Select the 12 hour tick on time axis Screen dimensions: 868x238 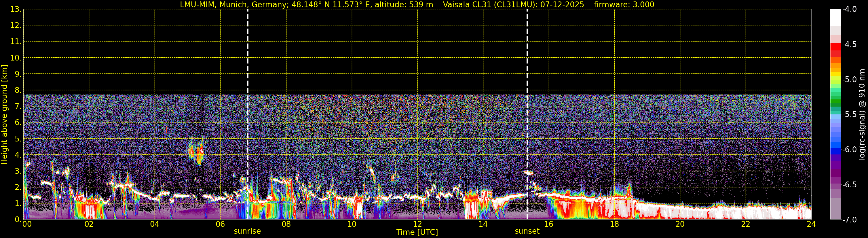[417, 224]
